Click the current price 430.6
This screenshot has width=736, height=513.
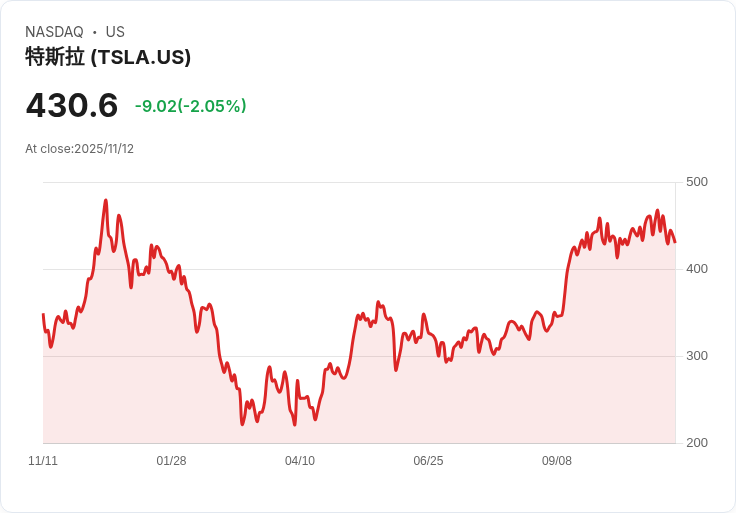(72, 105)
